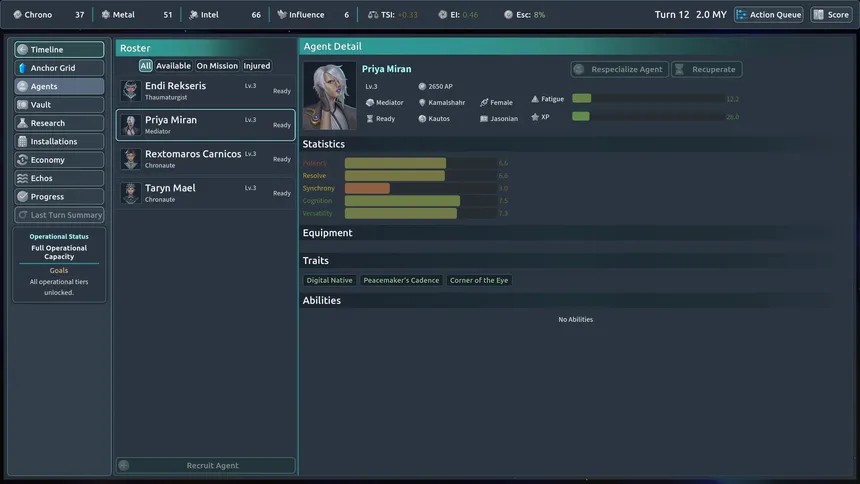Click the Kautos origin icon
860x484 pixels.
click(422, 119)
